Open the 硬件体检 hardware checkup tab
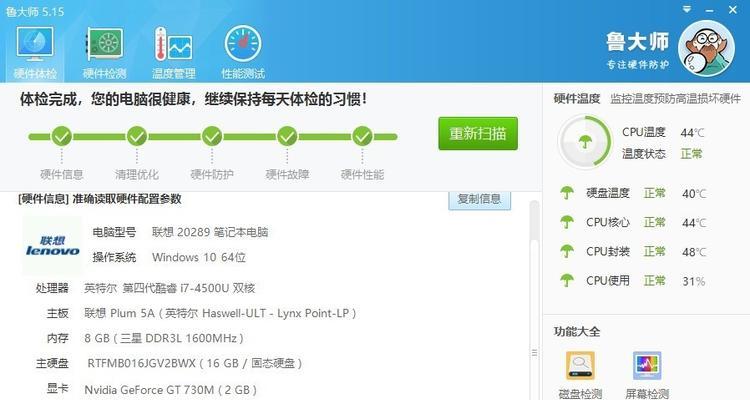Image resolution: width=750 pixels, height=400 pixels. click(35, 52)
